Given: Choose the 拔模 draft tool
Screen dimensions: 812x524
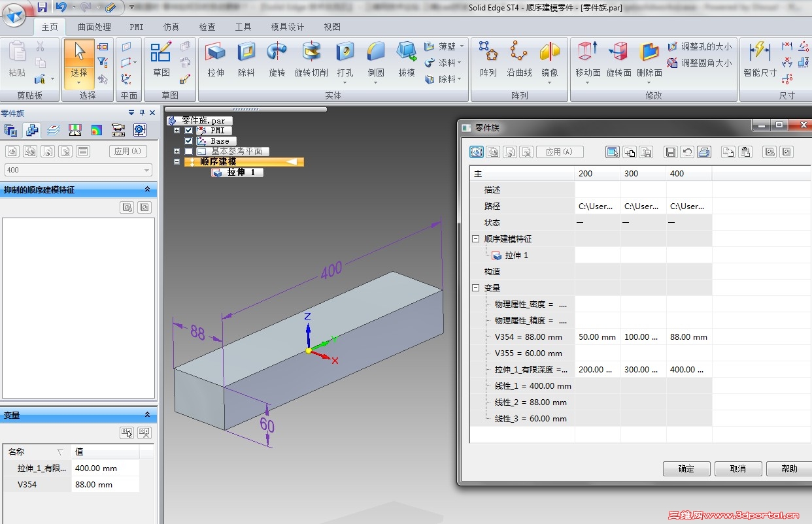Looking at the screenshot, I should [x=407, y=59].
